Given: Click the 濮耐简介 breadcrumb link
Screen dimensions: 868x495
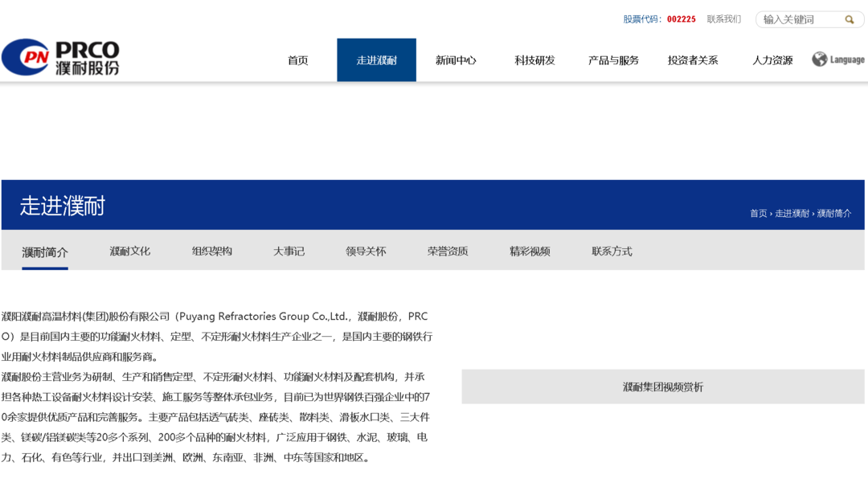Looking at the screenshot, I should pyautogui.click(x=834, y=213).
